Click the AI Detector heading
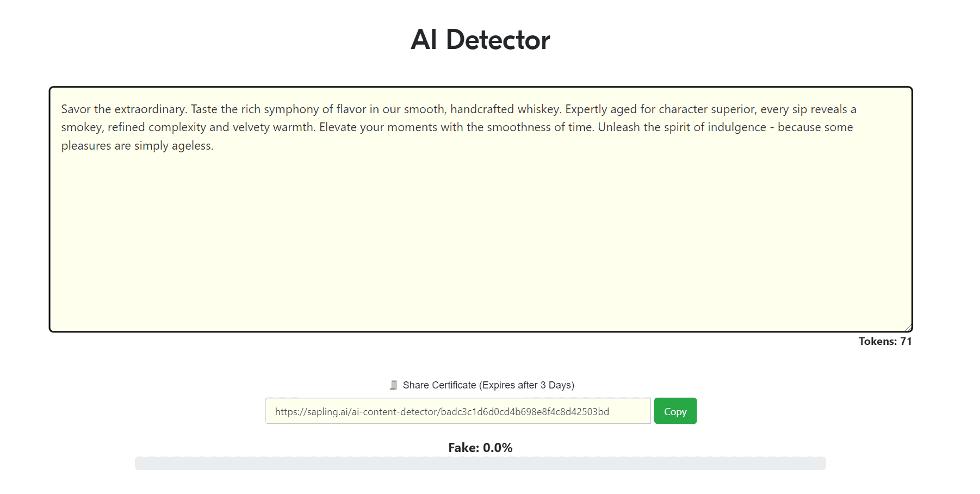 tap(480, 40)
